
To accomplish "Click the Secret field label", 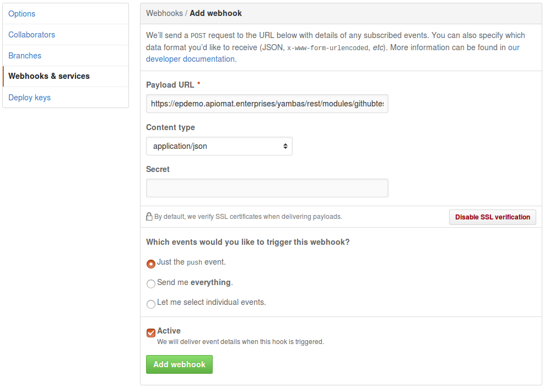I will 158,169.
